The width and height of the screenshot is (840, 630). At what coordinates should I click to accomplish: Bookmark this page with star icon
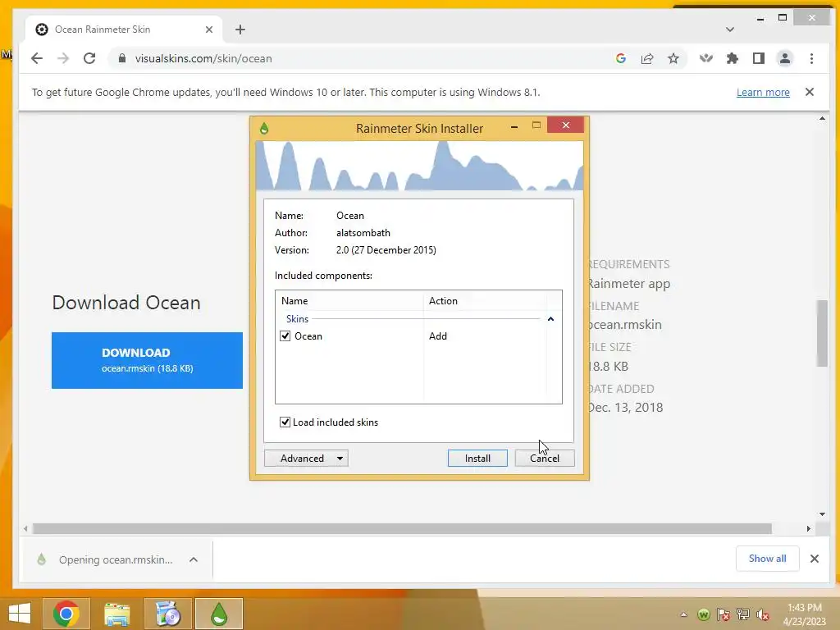click(x=673, y=58)
